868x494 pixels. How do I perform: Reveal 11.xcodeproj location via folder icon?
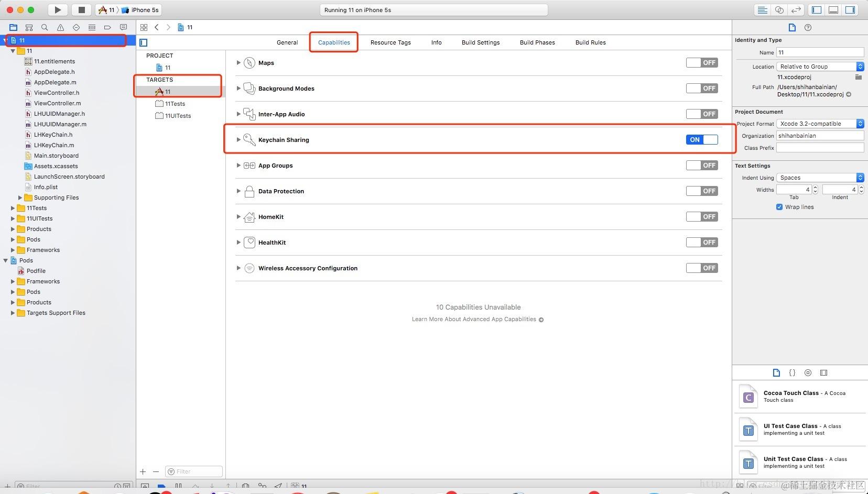(x=859, y=77)
